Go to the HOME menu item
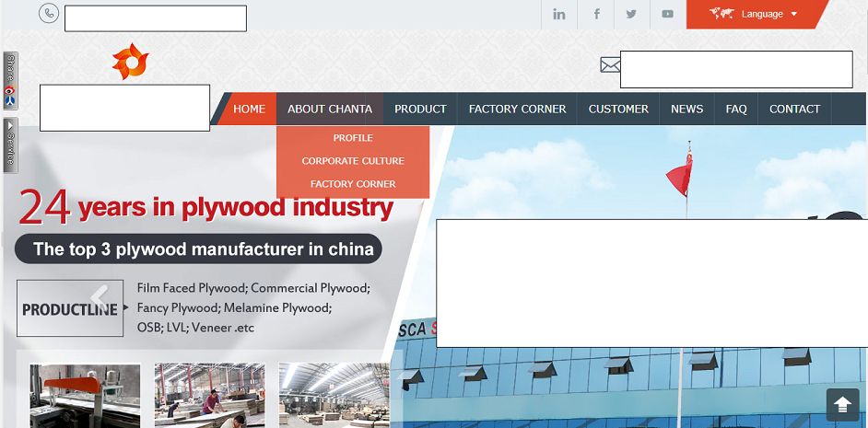This screenshot has width=868, height=428. 249,109
